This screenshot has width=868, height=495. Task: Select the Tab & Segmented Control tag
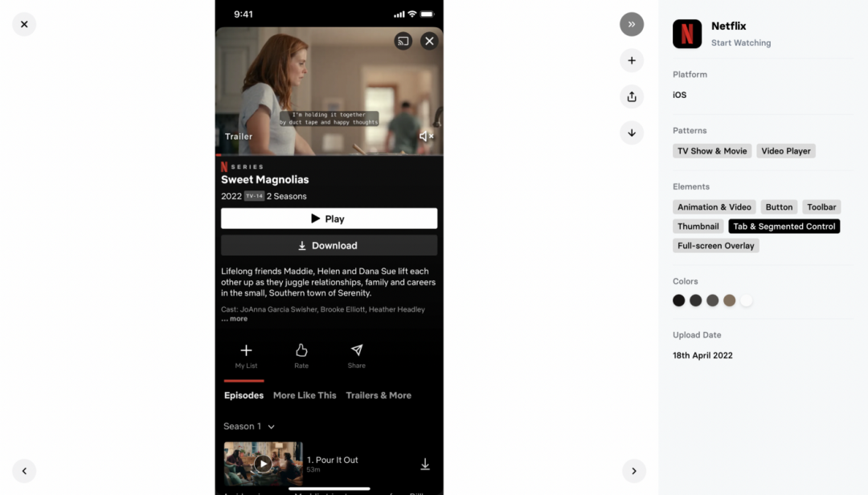point(784,227)
